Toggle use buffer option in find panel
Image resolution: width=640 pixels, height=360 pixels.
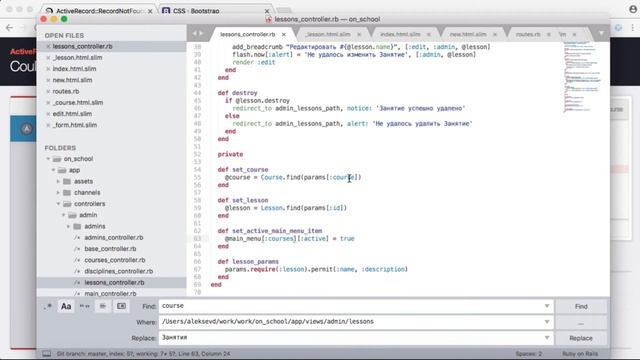click(122, 306)
